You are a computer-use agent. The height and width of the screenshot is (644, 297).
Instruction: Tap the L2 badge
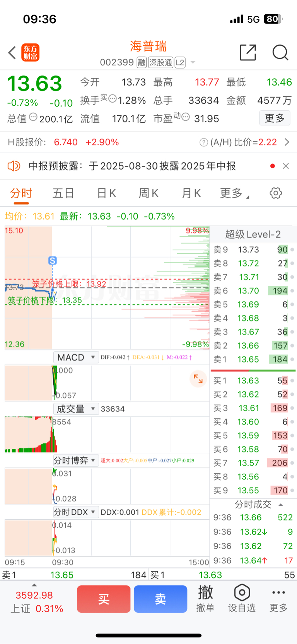(180, 62)
